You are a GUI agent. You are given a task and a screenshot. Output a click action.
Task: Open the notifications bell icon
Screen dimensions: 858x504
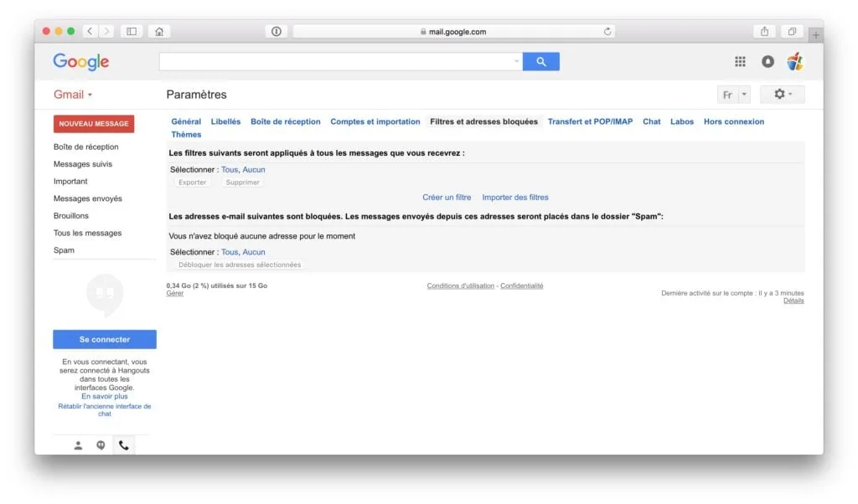point(768,61)
